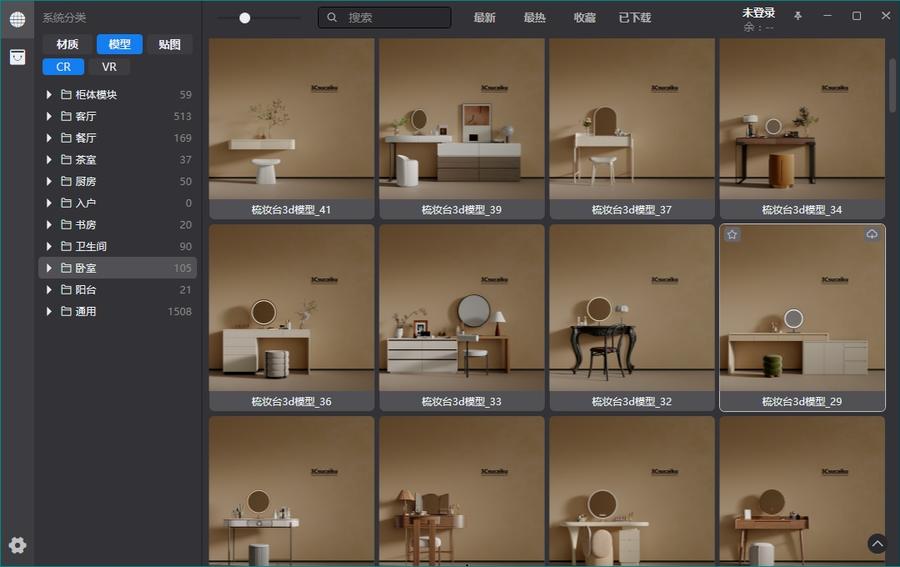
Task: Focus the 搜索 input field
Action: click(385, 18)
